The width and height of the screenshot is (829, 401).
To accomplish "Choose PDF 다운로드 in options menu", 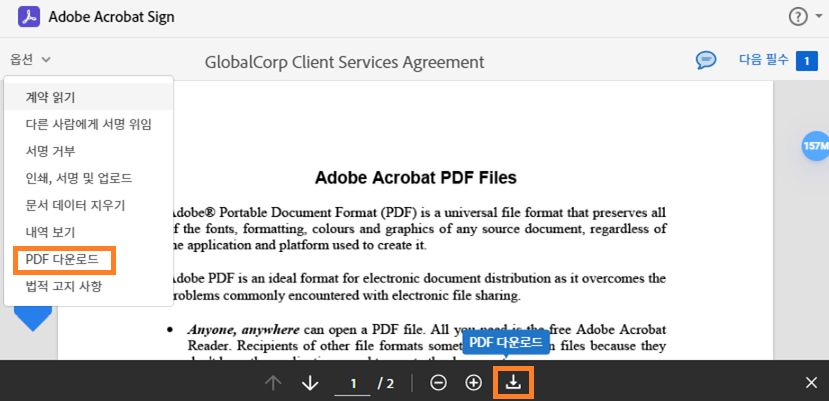I will click(x=89, y=259).
